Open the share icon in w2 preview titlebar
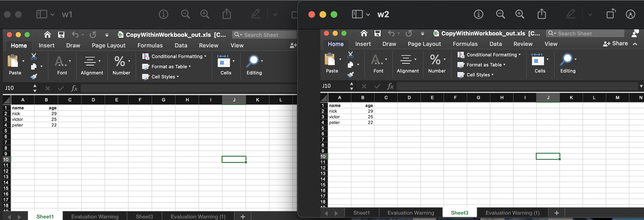Screen dimensions: 644x220 (541, 14)
